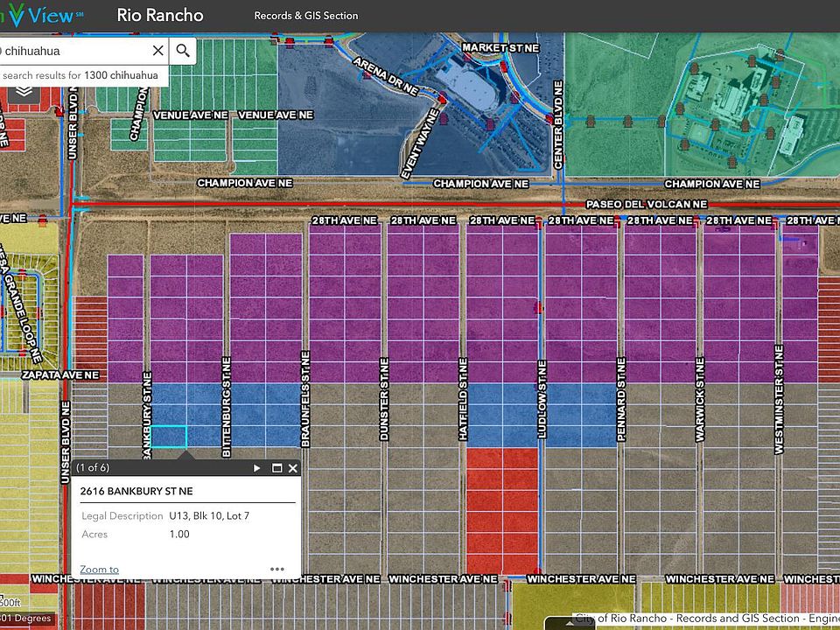Click the Zoom to link
The image size is (840, 630).
[x=99, y=570]
